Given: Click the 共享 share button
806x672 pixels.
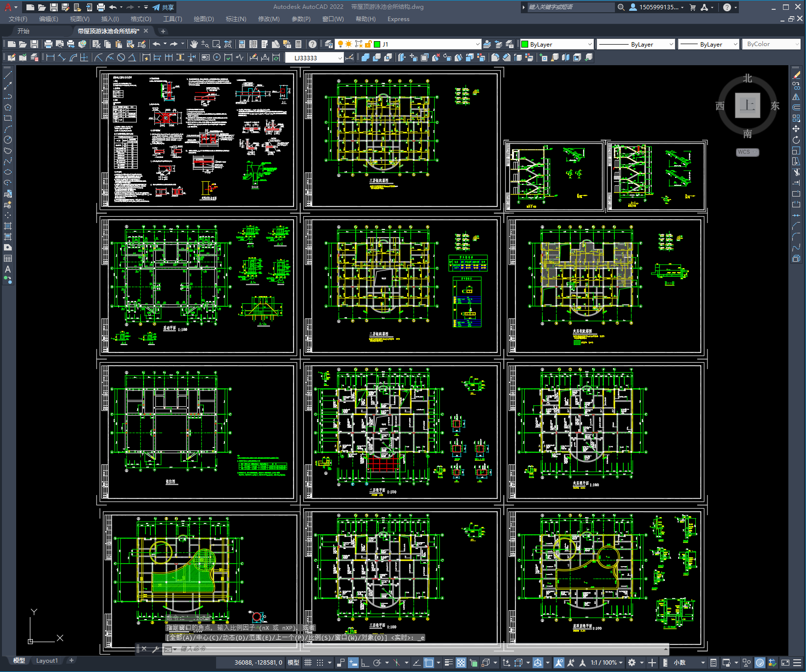Looking at the screenshot, I should tap(163, 7).
